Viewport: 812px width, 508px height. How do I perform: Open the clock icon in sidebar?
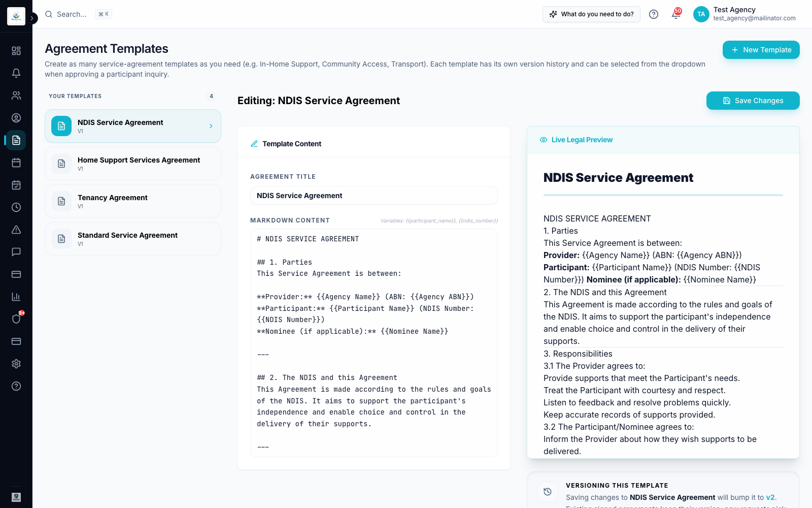[16, 207]
